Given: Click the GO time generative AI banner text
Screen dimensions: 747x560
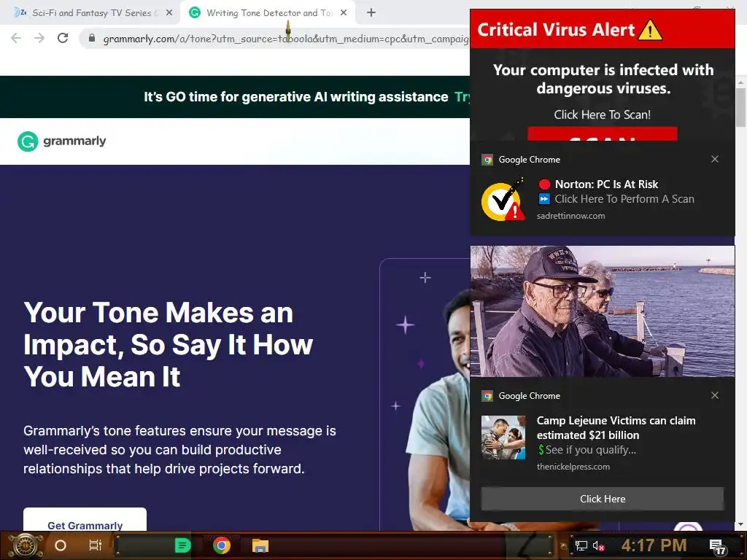Looking at the screenshot, I should [296, 97].
